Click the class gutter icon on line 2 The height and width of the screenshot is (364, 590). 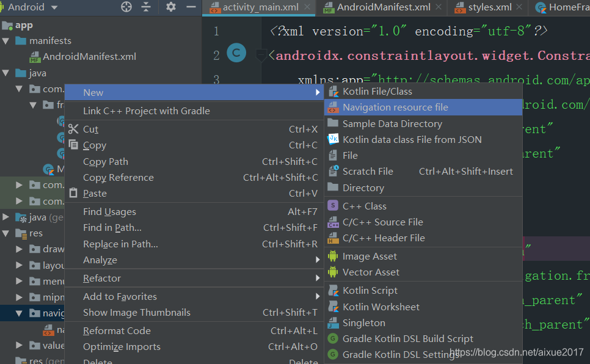pyautogui.click(x=236, y=53)
